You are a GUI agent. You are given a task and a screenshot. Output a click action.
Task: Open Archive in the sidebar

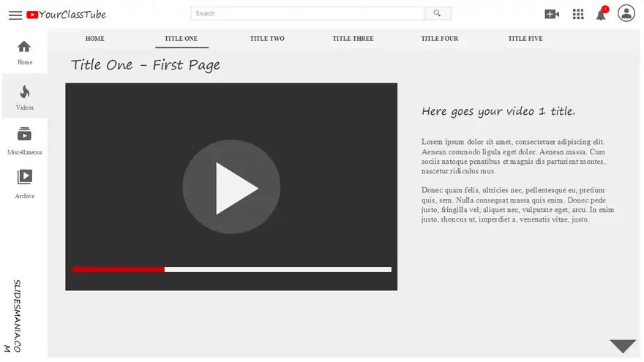click(x=25, y=184)
